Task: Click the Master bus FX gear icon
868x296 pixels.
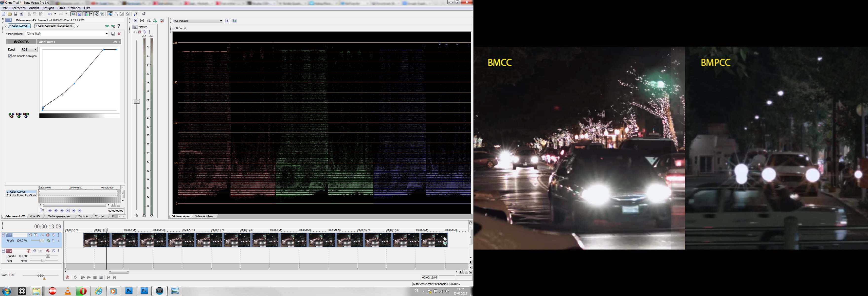Action: point(140,32)
